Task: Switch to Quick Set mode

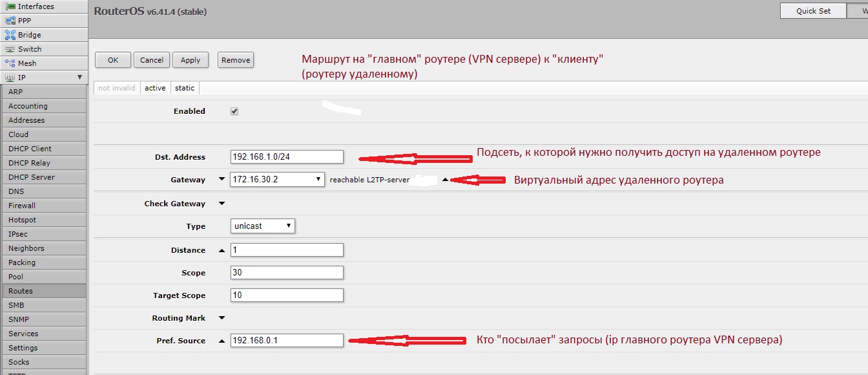Action: (x=813, y=11)
